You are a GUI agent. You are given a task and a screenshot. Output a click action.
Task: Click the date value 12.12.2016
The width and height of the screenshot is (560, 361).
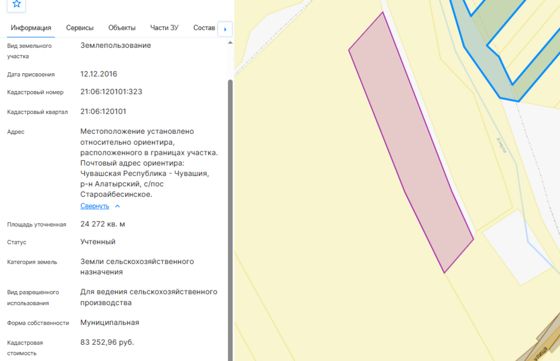coord(99,74)
